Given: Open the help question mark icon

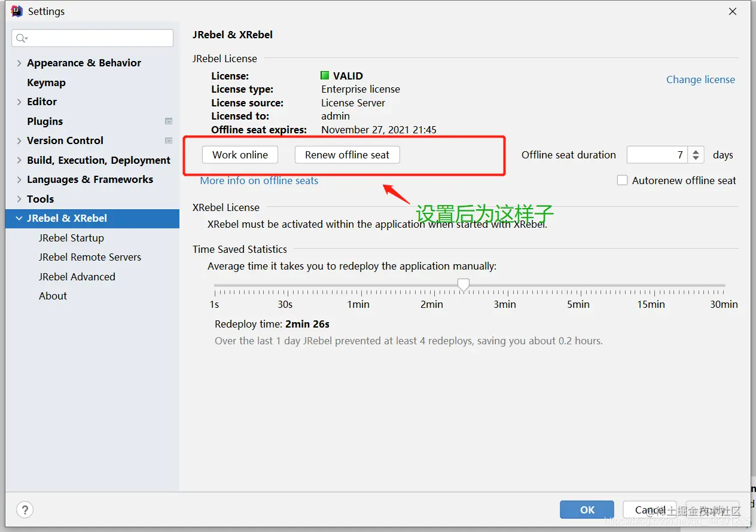Looking at the screenshot, I should tap(25, 510).
